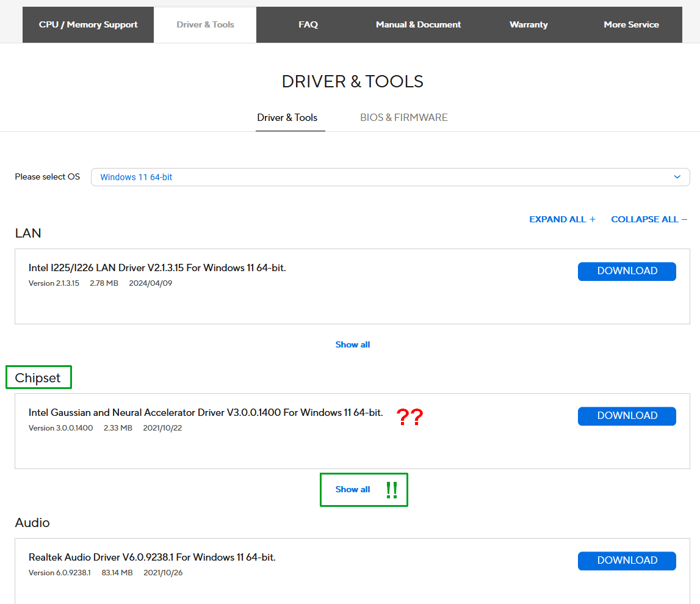Click the Chipset section heading
700x604 pixels.
pos(37,378)
